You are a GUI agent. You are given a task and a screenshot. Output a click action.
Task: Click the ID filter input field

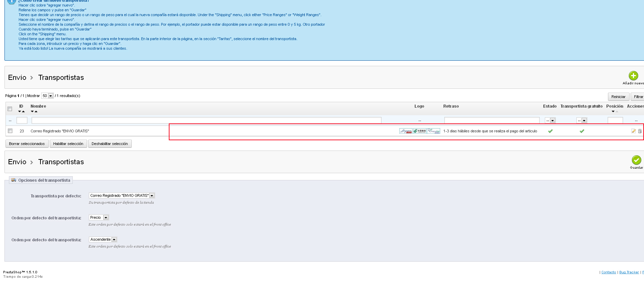click(x=22, y=120)
